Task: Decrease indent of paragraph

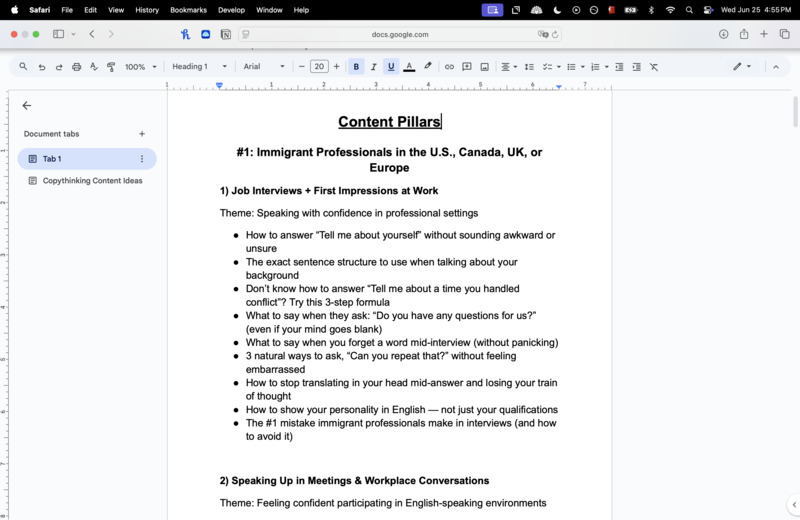Action: point(619,67)
